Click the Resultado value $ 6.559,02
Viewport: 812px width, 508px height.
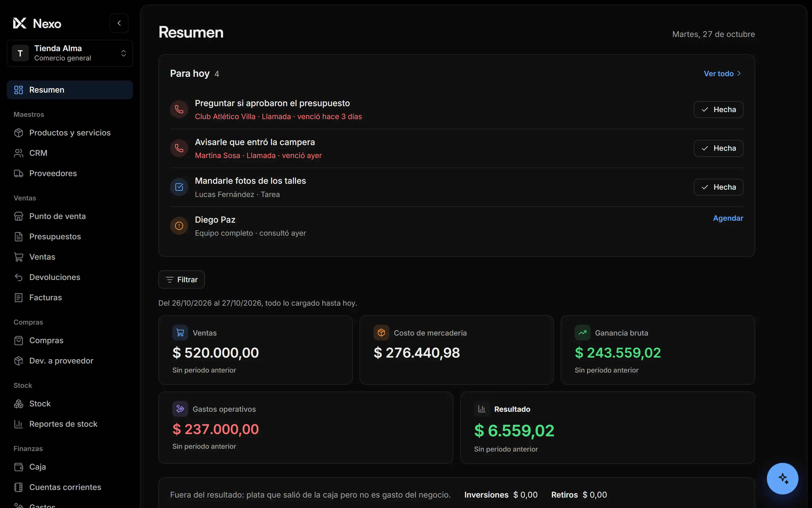point(514,431)
